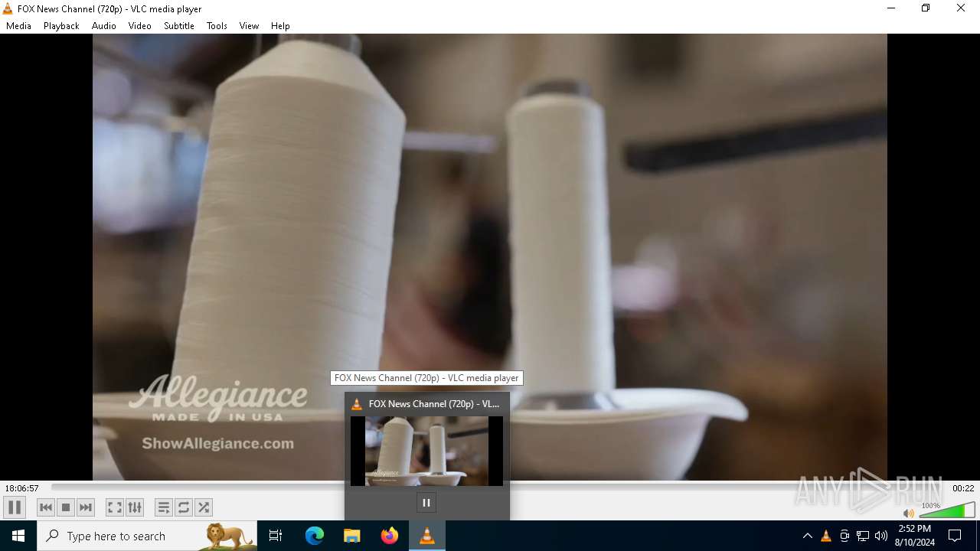Open the View menu
980x551 pixels.
pos(249,26)
